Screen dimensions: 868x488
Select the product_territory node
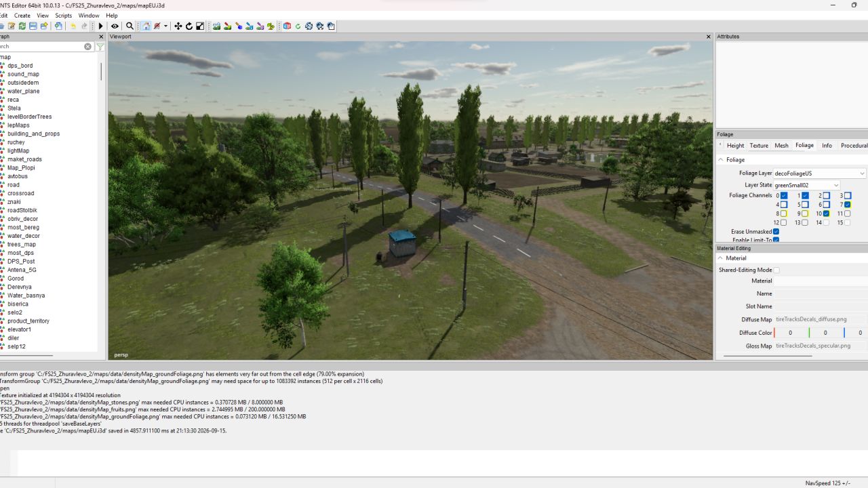point(28,321)
